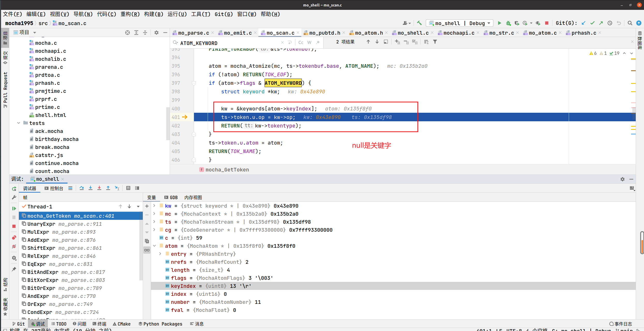Open Python Packages tool window

coord(160,324)
